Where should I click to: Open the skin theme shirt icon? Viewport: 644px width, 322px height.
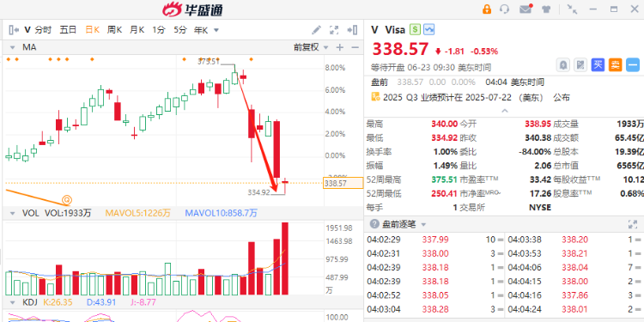click(x=546, y=9)
